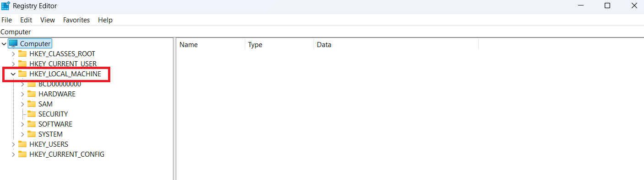Select the SOFTWARE key label

pos(55,124)
